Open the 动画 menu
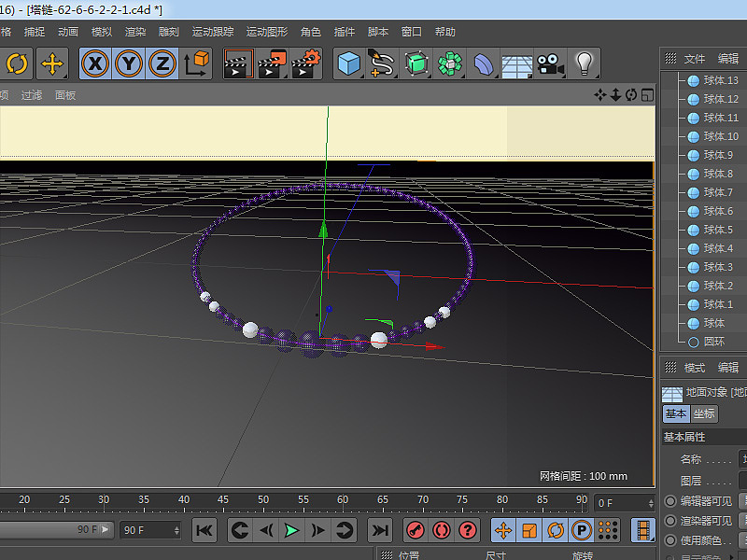Screen dimensions: 747x560 coord(67,32)
